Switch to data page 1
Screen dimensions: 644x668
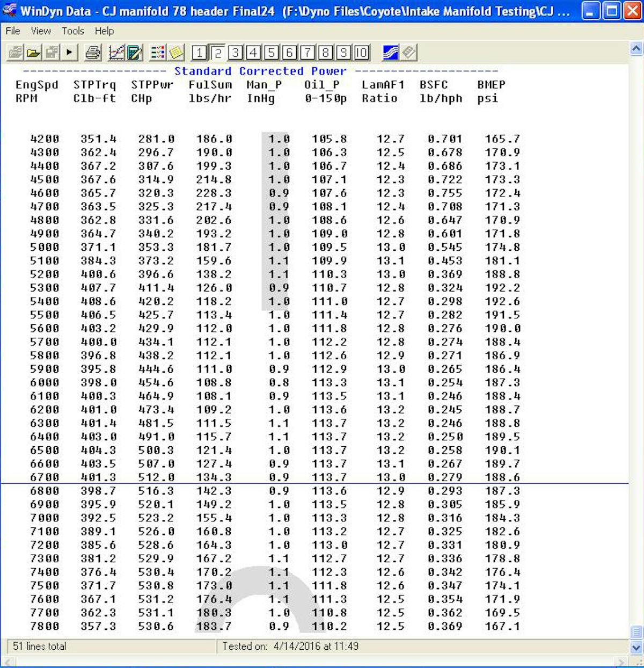(x=199, y=52)
